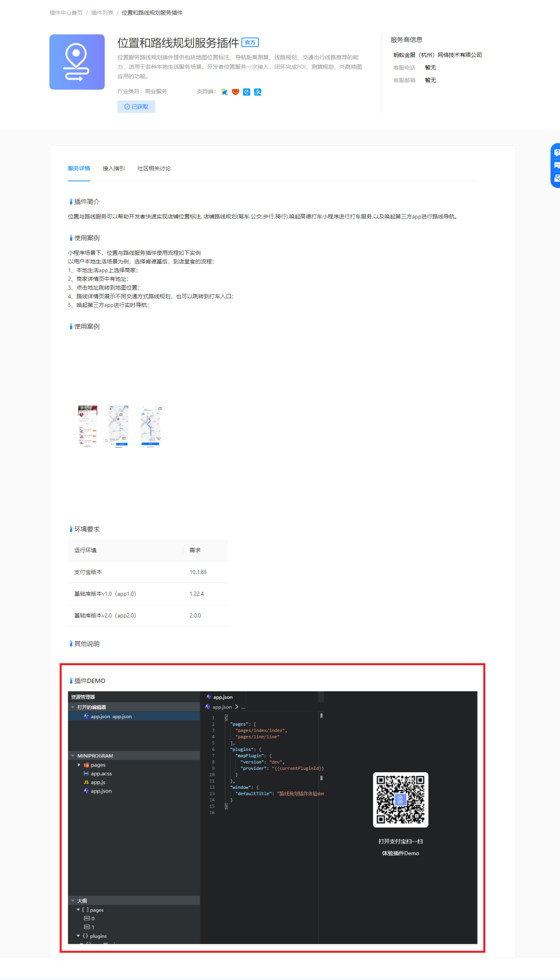Click the 环境要求 section heading

pyautogui.click(x=87, y=529)
